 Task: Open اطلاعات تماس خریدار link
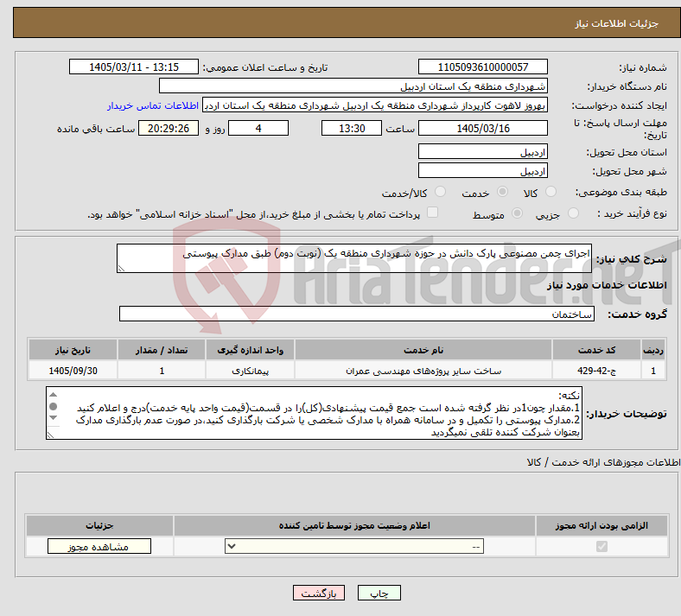tap(153, 105)
